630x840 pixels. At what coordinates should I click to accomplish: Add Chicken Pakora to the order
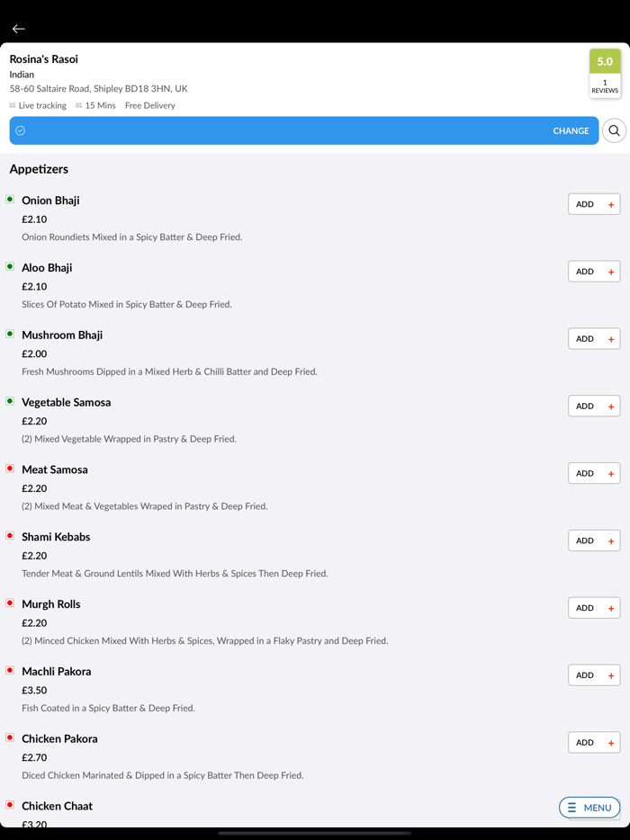(x=593, y=743)
